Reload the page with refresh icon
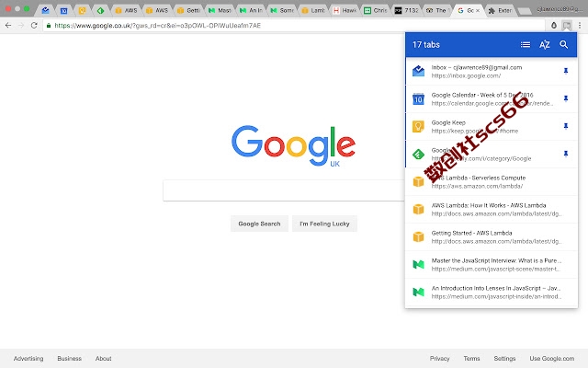This screenshot has height=368, width=588. [x=34, y=26]
